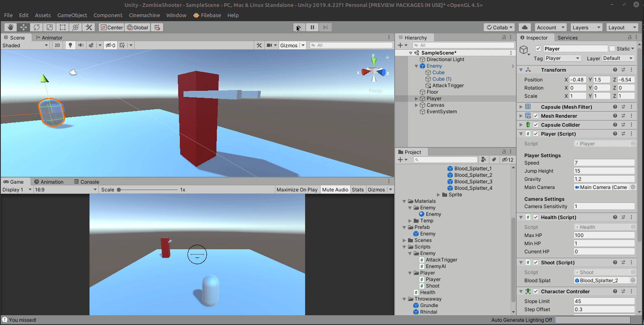This screenshot has height=325, width=644.
Task: Disable the Shoot Script checkbox
Action: click(536, 262)
